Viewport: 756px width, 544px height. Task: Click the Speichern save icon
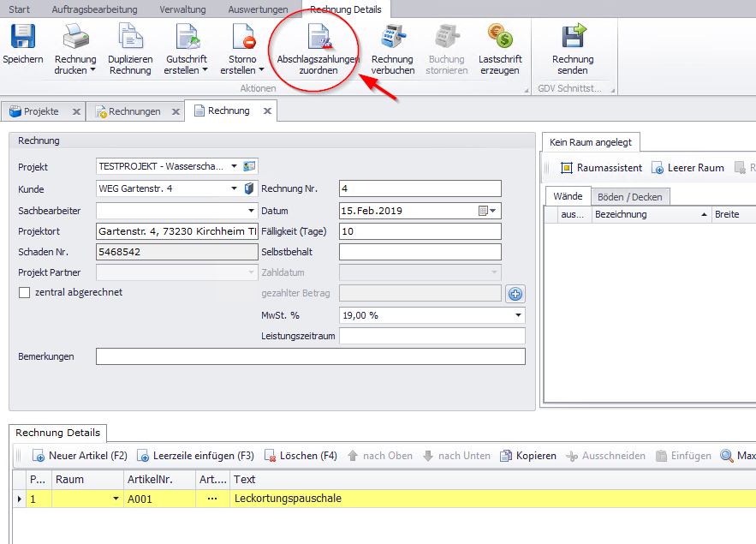(23, 39)
